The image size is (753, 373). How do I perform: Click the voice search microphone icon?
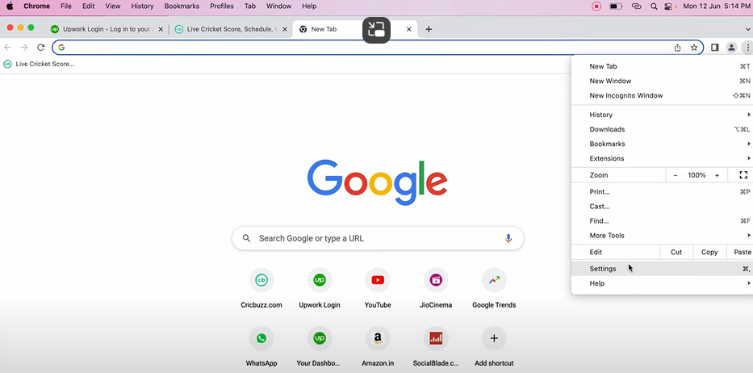508,238
